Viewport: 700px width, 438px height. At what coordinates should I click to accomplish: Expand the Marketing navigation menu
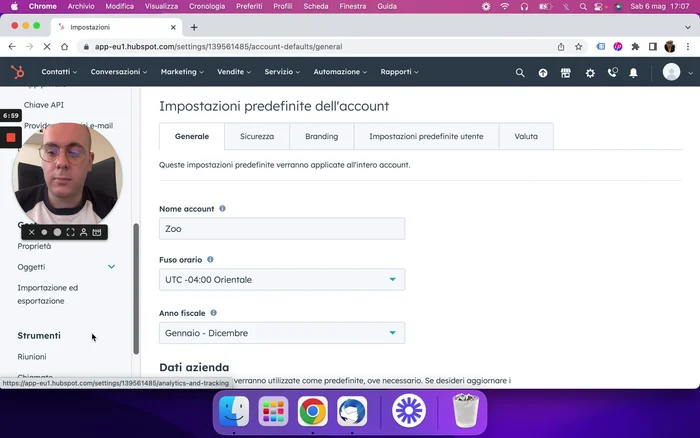click(182, 72)
